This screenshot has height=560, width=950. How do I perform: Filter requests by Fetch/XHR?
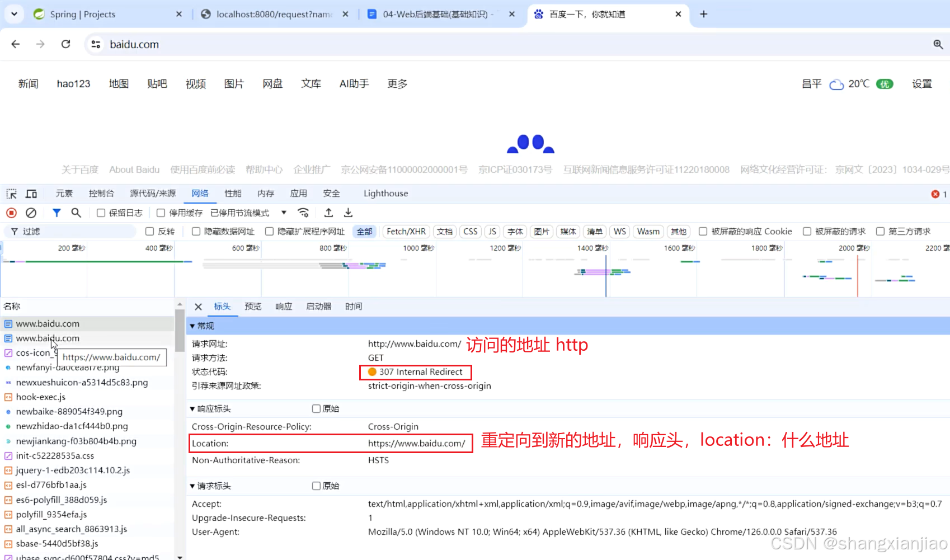tap(406, 232)
